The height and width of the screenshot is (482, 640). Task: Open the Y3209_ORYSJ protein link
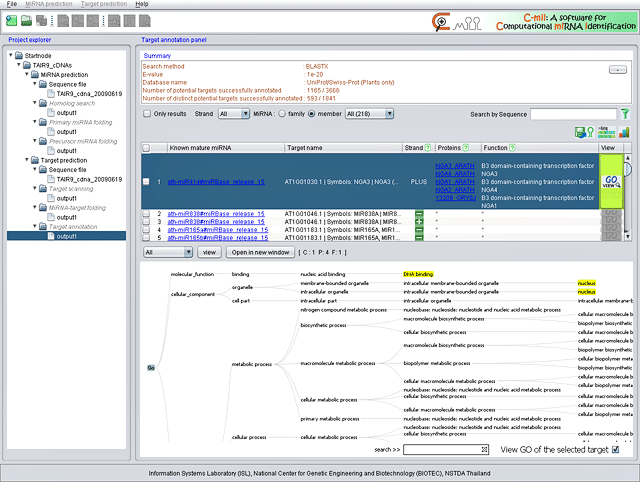coord(456,198)
